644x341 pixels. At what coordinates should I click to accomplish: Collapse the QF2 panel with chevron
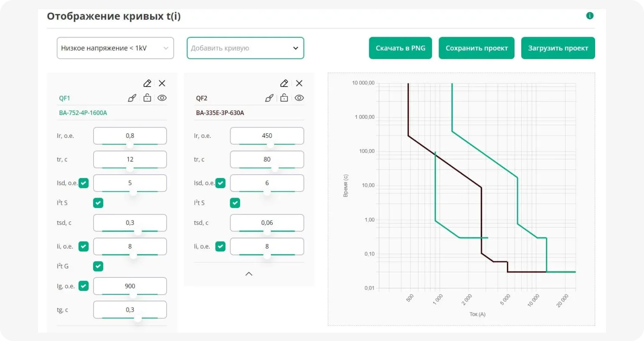249,274
